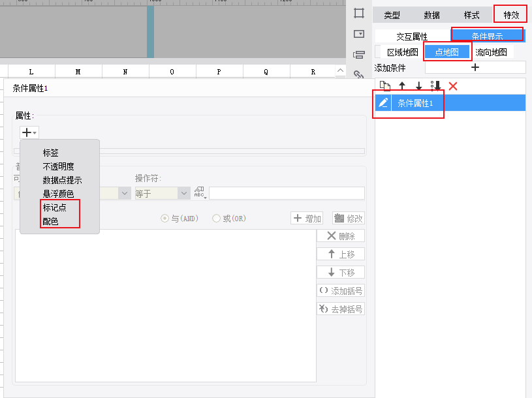Choose 悬浮颜色 from the property menu

(58, 194)
